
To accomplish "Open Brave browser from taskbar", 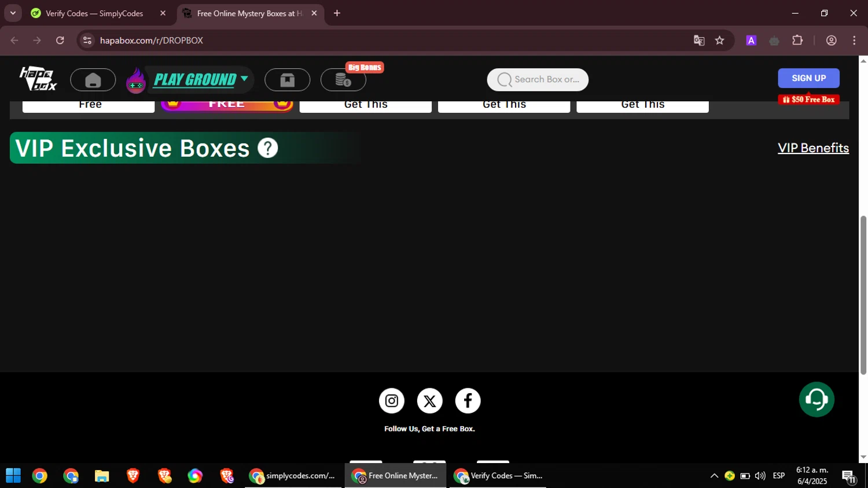I will click(x=133, y=476).
